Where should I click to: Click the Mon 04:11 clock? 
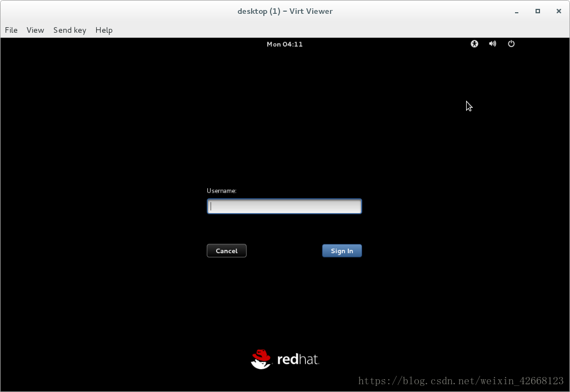(x=284, y=44)
